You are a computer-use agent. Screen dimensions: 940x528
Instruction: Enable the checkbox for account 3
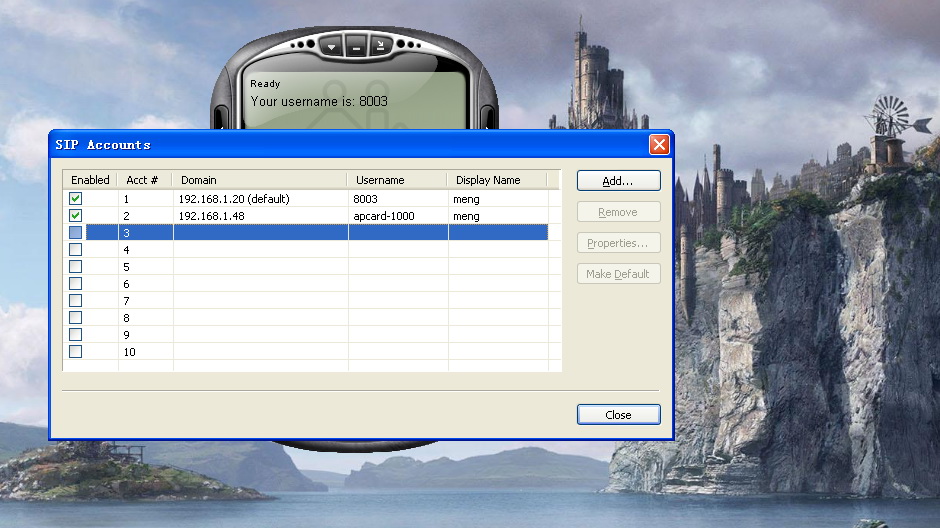pos(75,233)
